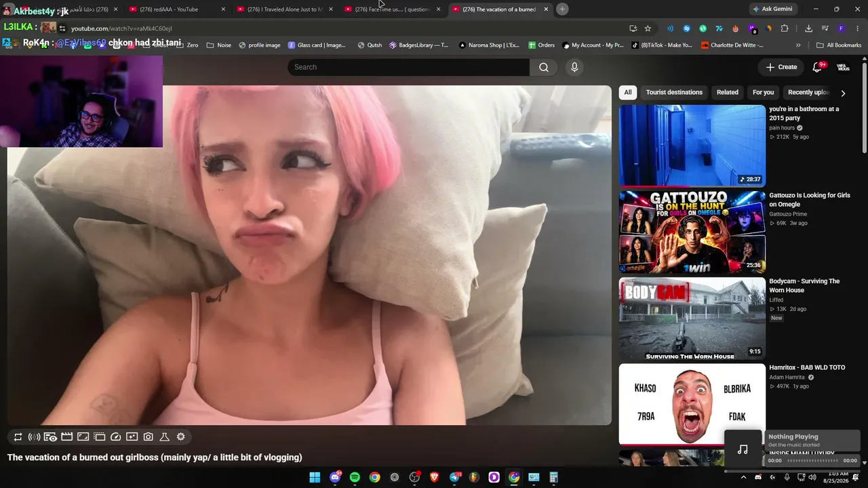
Task: Toggle the dotted cinema mode icon under the video
Action: tap(99, 437)
